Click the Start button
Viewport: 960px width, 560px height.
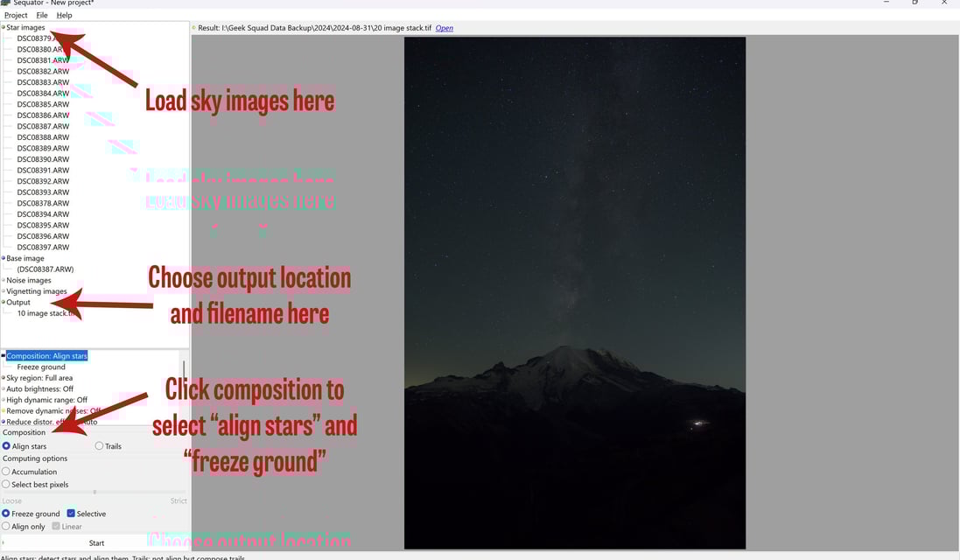point(96,542)
